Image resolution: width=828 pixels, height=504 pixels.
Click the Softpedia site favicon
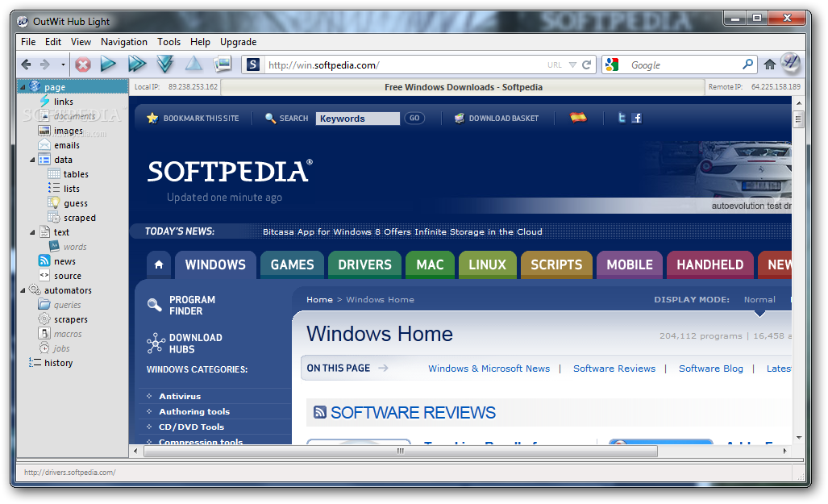point(253,65)
